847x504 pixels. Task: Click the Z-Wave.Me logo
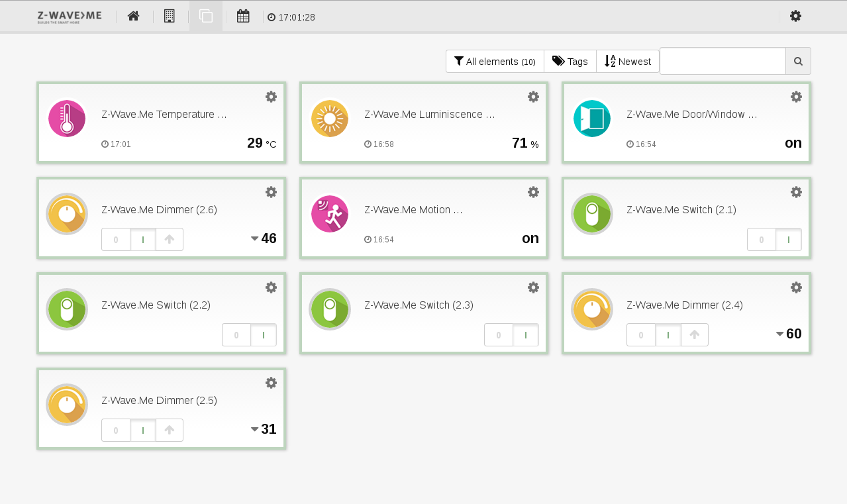tap(70, 17)
